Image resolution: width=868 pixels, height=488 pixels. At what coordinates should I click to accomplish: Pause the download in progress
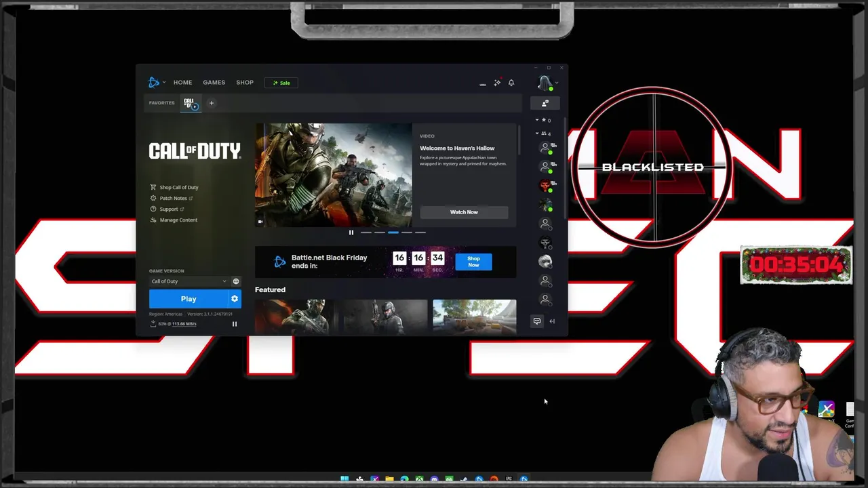click(x=235, y=324)
